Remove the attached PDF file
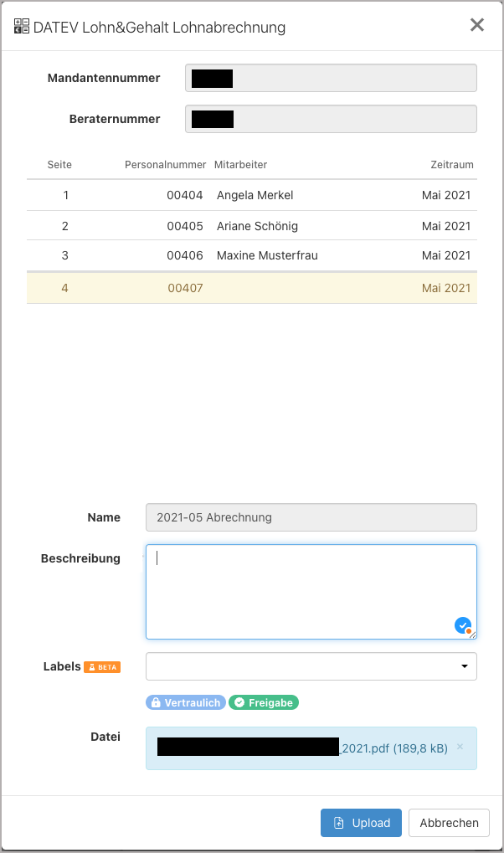 tap(460, 747)
